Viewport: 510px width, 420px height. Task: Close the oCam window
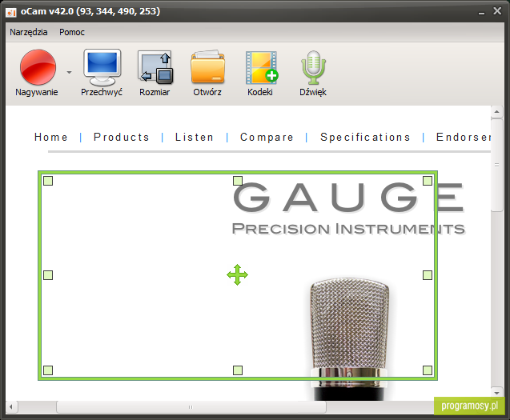point(497,11)
